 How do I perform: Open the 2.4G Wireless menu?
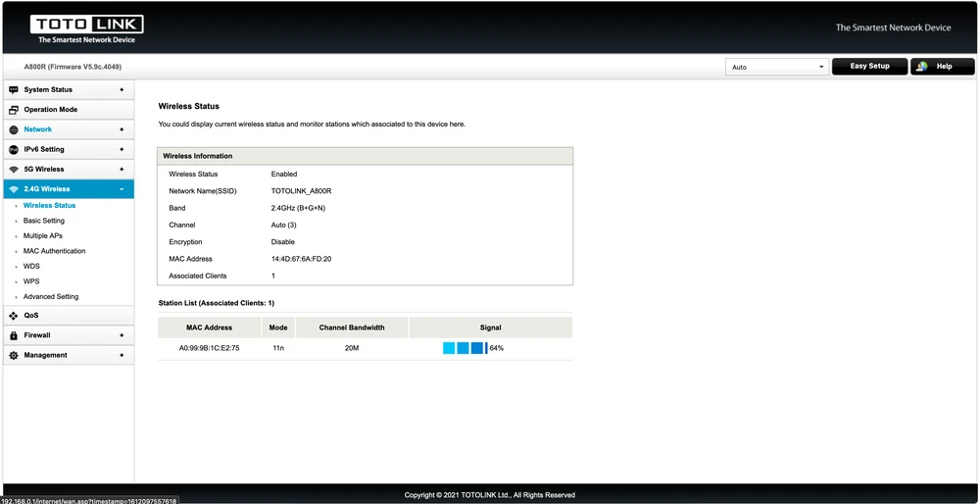69,189
